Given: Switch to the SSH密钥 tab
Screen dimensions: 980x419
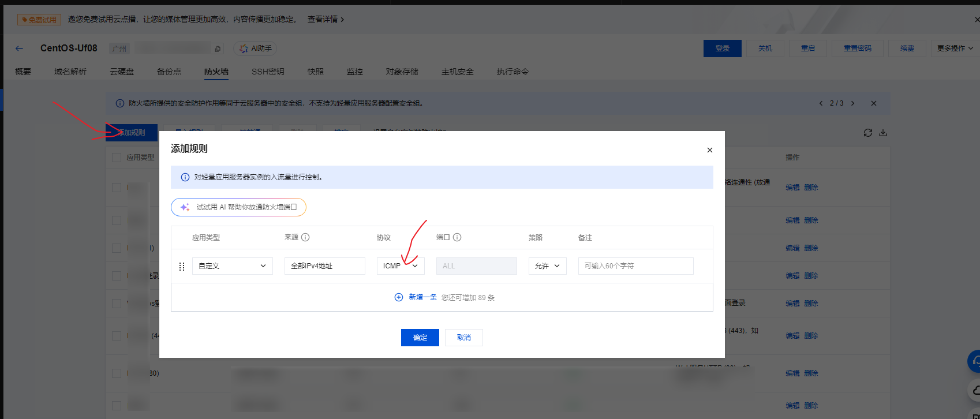Looking at the screenshot, I should coord(268,72).
